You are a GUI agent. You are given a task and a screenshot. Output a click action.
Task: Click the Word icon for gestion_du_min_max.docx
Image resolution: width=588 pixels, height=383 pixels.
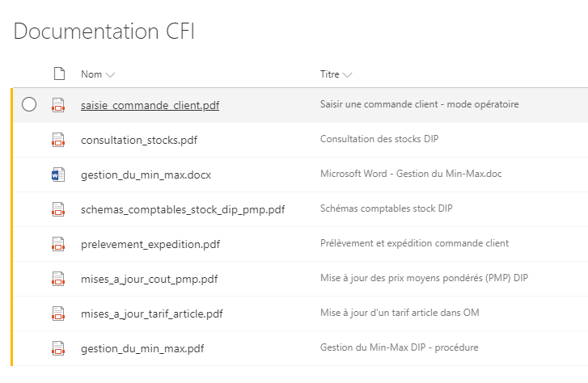[57, 175]
